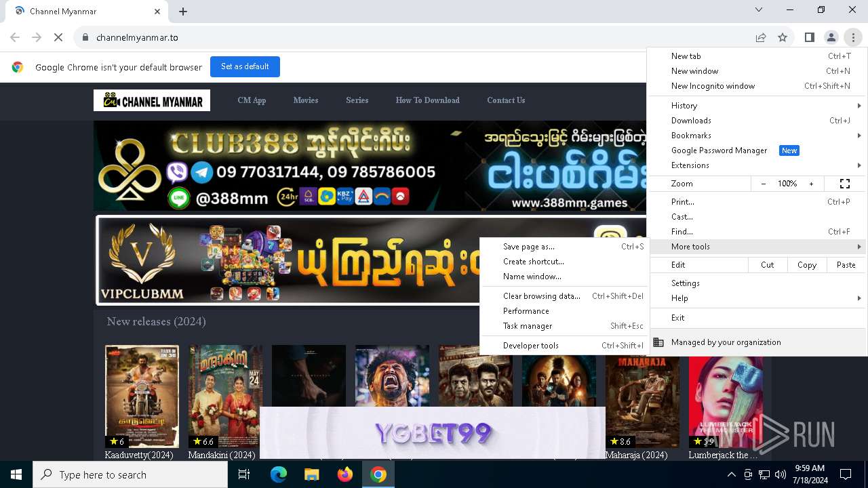Viewport: 868px width, 488px height.
Task: Open Google Password Manager
Action: point(757,150)
